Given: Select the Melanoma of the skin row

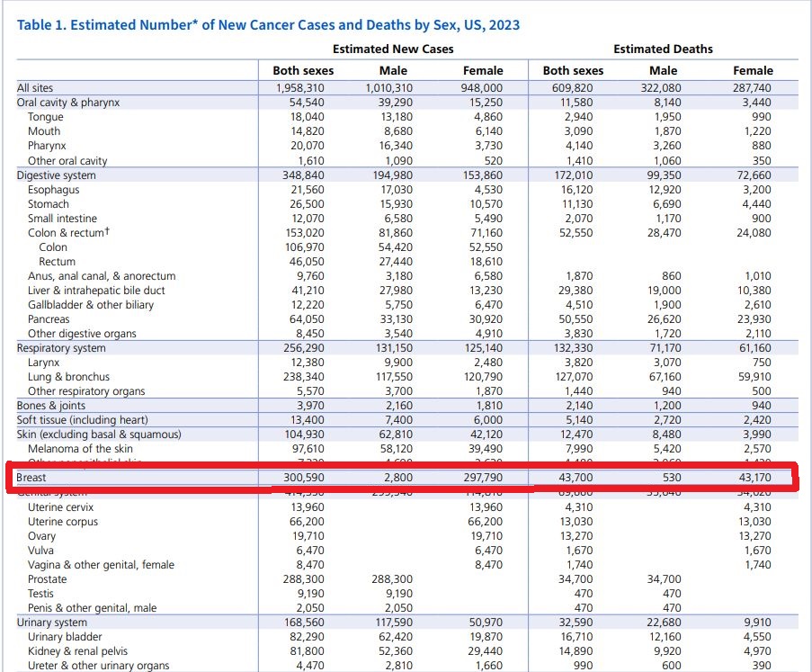Looking at the screenshot, I should click(80, 449).
